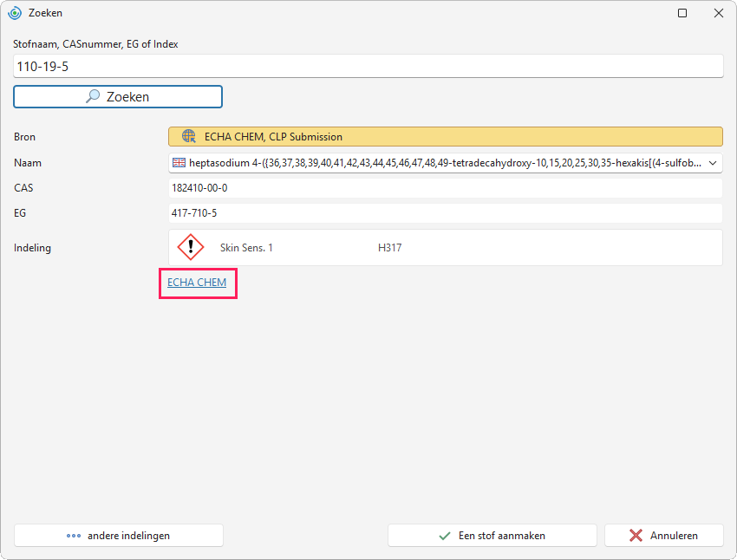
Task: Click the CAS field 182410-00-0
Action: (x=445, y=188)
